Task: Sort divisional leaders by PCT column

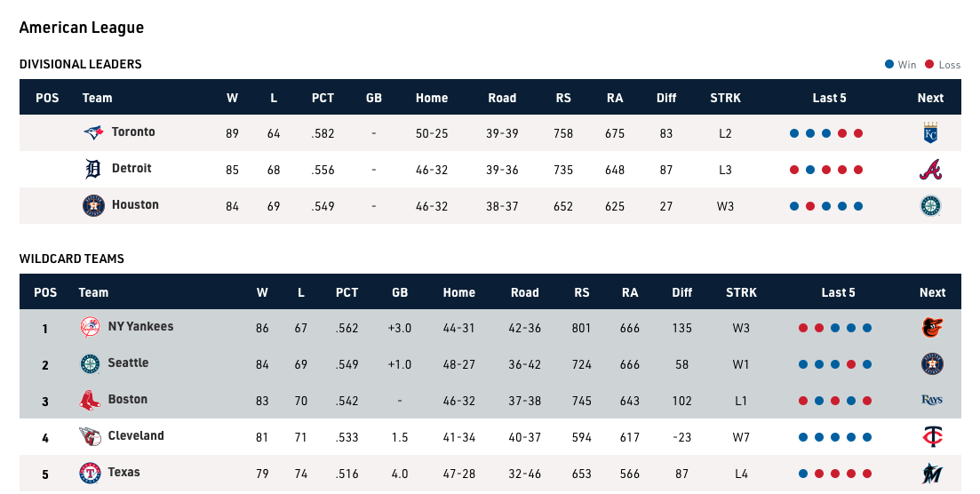Action: point(323,98)
